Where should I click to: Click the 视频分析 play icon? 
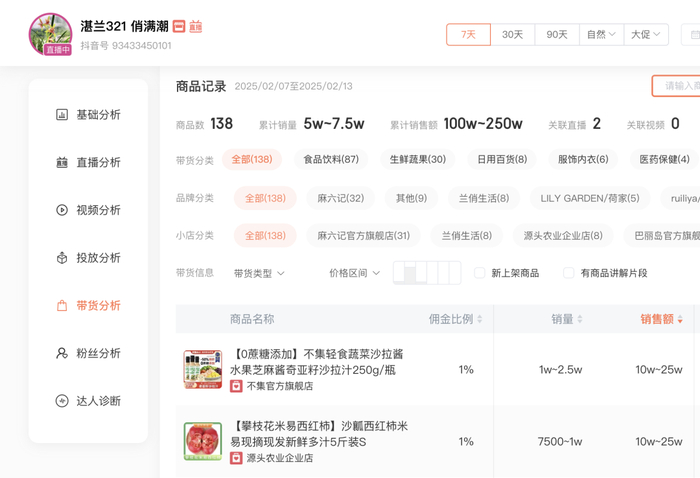(62, 210)
